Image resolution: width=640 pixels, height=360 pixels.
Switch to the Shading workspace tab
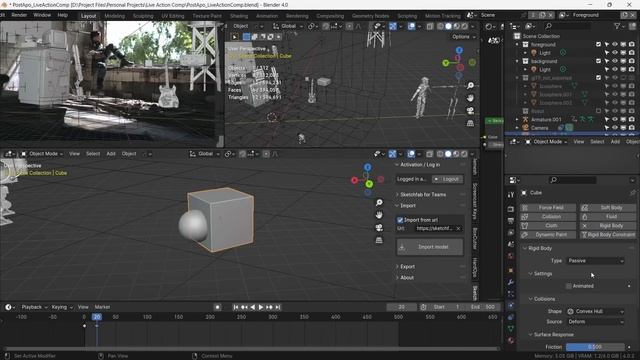pos(239,16)
